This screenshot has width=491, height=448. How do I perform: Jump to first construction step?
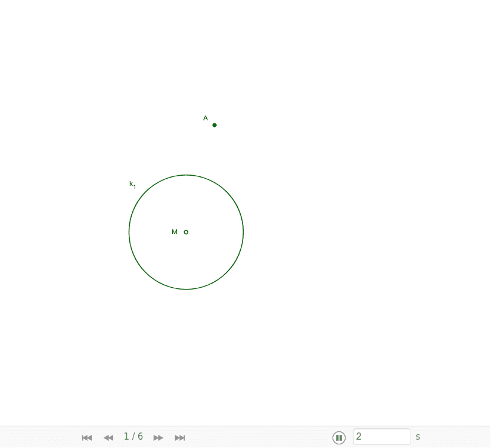(x=87, y=437)
